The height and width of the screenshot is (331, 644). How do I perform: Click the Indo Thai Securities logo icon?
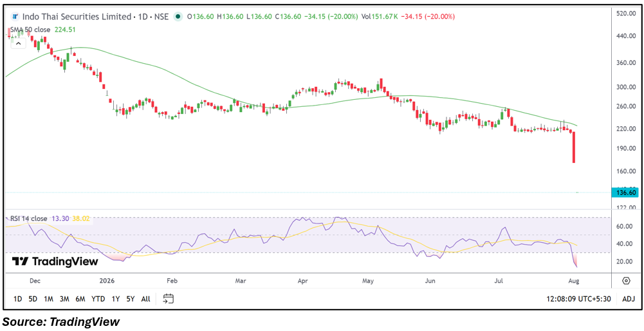pos(15,17)
